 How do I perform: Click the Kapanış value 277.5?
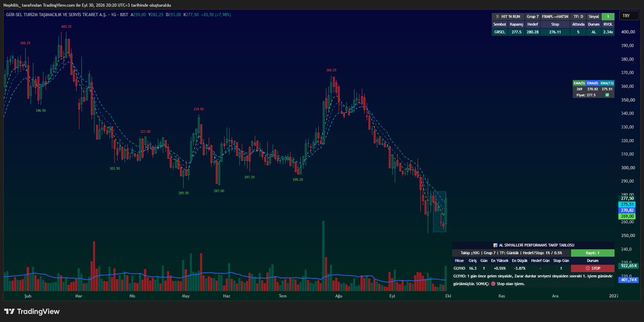(x=516, y=32)
